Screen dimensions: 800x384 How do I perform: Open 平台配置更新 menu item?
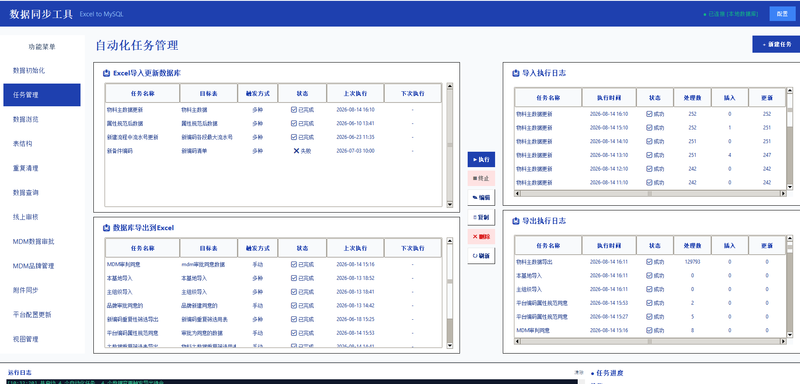pos(42,315)
